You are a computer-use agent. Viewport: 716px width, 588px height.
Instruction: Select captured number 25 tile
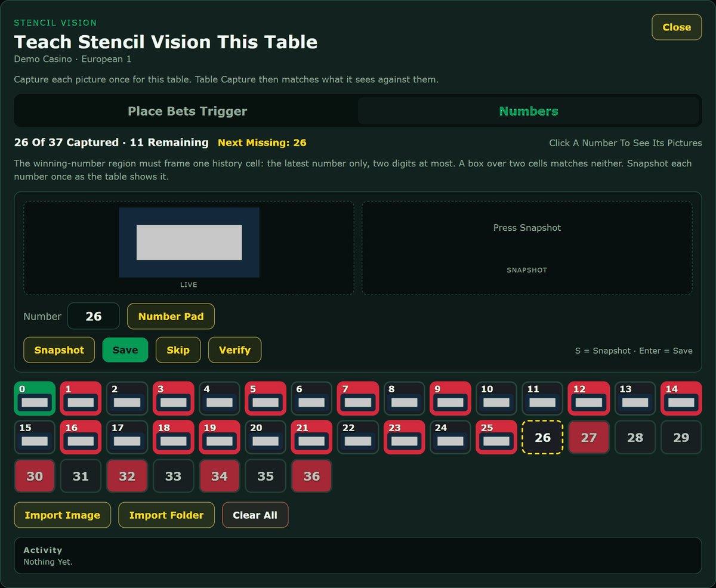(496, 437)
